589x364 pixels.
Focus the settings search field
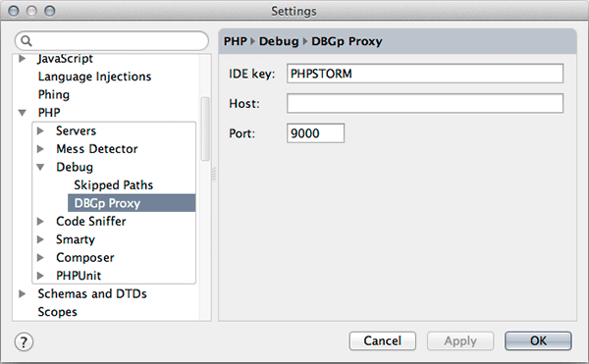click(112, 41)
